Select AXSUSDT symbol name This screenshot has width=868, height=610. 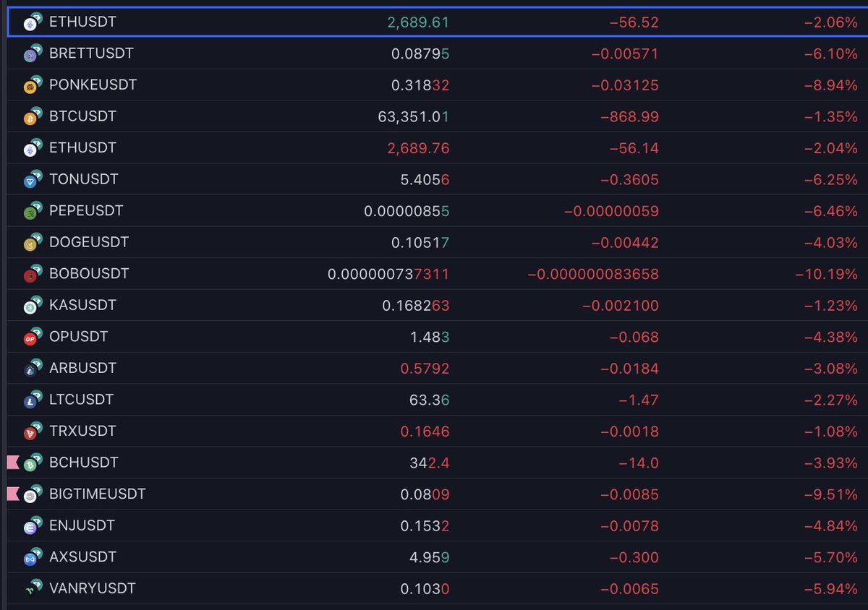[x=82, y=557]
